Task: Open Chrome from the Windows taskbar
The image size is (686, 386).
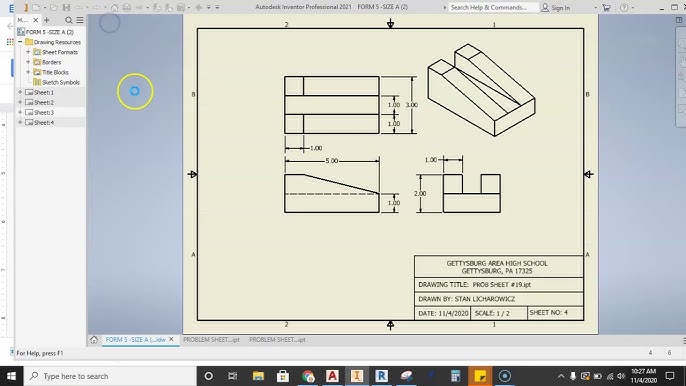Action: (308, 376)
